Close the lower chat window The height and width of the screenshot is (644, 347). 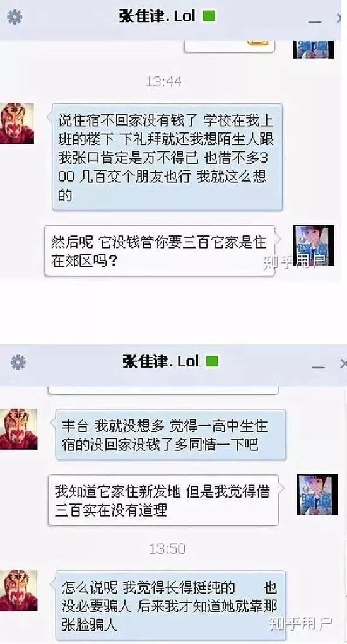pyautogui.click(x=343, y=363)
